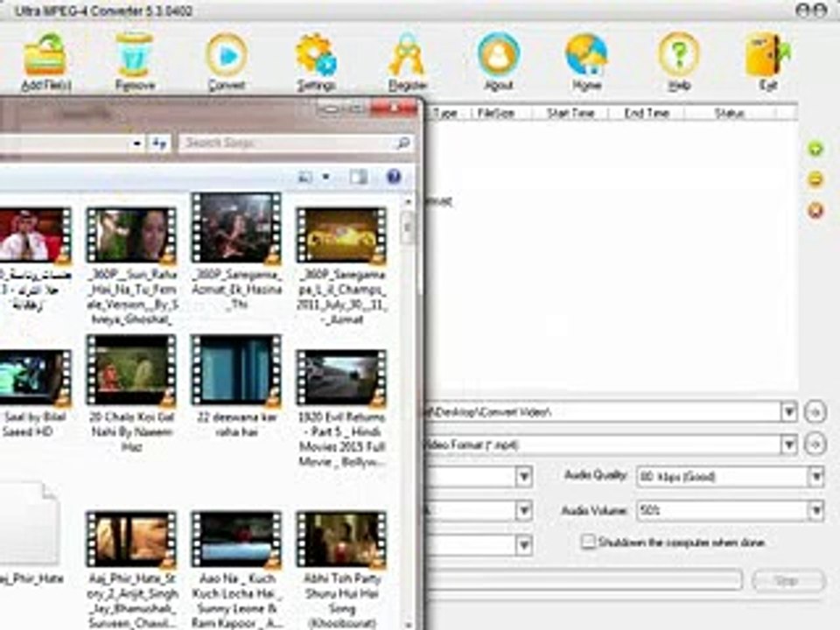Screen dimensions: 840x630
Task: Select 20 Chalo Koi Gal Nahi thumbnail
Action: click(x=132, y=370)
